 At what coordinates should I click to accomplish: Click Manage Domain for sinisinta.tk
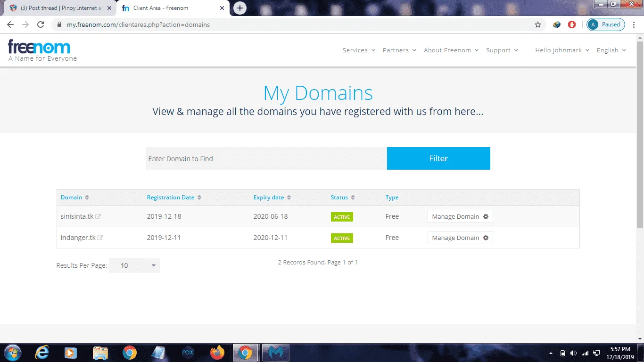[460, 217]
